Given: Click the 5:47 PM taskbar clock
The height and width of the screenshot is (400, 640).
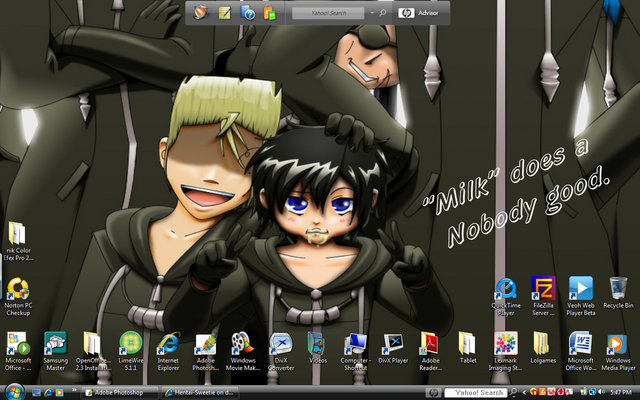Looking at the screenshot, I should pyautogui.click(x=621, y=392).
